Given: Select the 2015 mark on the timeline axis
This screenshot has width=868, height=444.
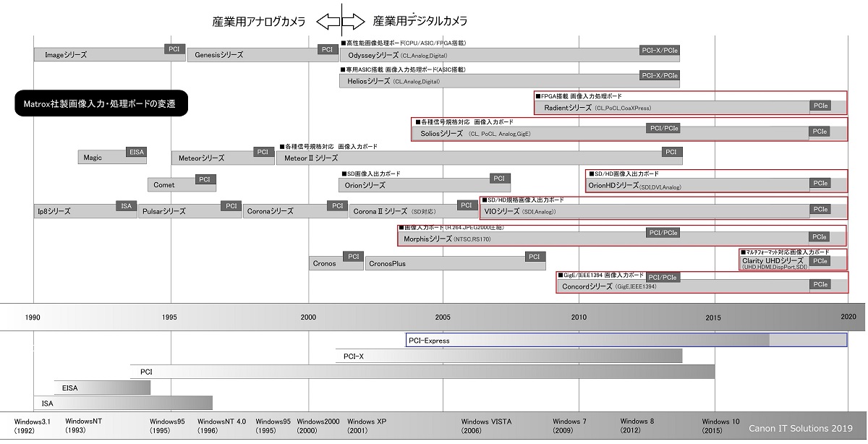Looking at the screenshot, I should click(713, 317).
